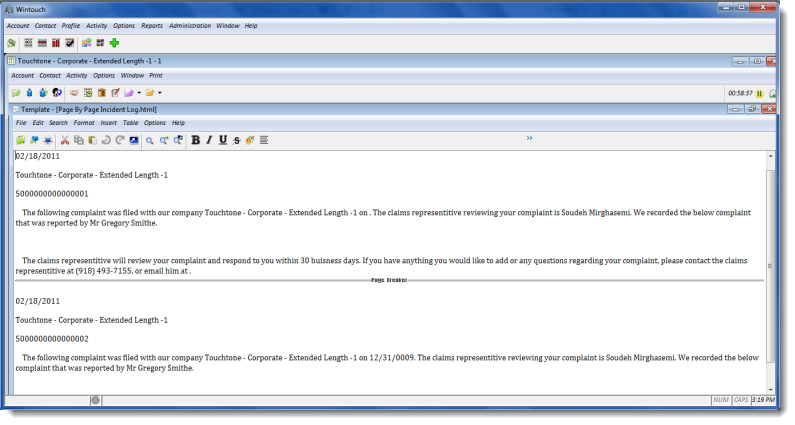Click the magnifier Find icon in template toolbar
This screenshot has width=795, height=425.
[x=150, y=140]
